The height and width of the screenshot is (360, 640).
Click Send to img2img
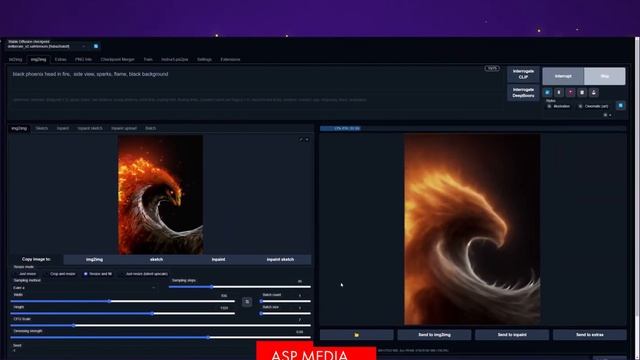pyautogui.click(x=434, y=335)
